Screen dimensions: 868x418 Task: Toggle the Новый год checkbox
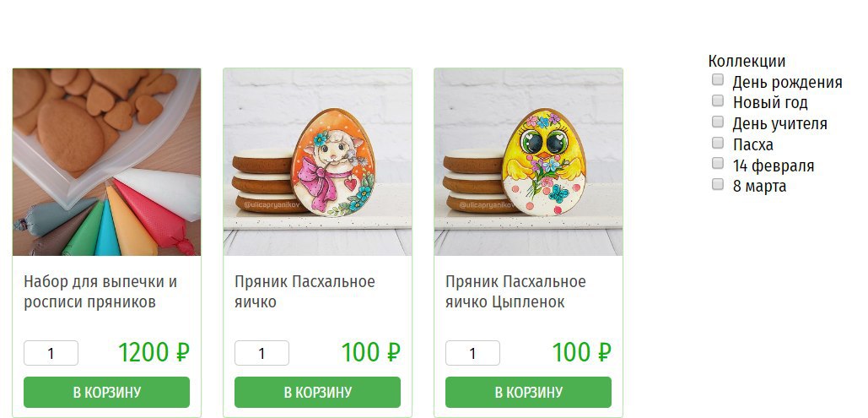coord(717,100)
